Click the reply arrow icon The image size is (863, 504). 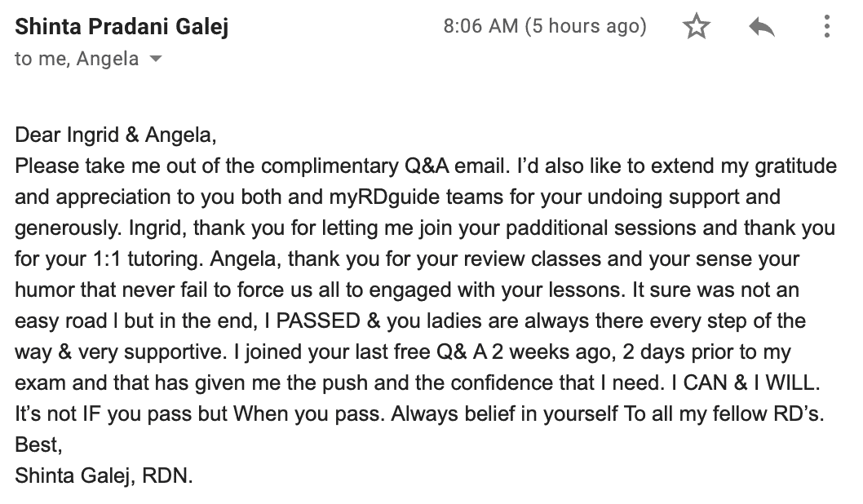pyautogui.click(x=761, y=27)
